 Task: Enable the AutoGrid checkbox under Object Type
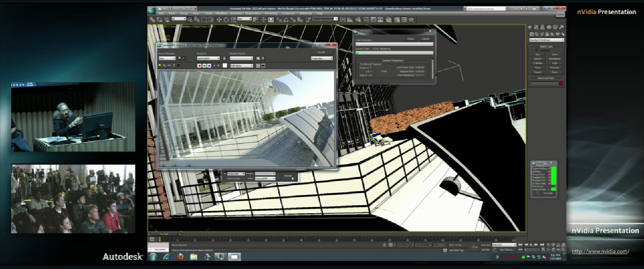537,50
